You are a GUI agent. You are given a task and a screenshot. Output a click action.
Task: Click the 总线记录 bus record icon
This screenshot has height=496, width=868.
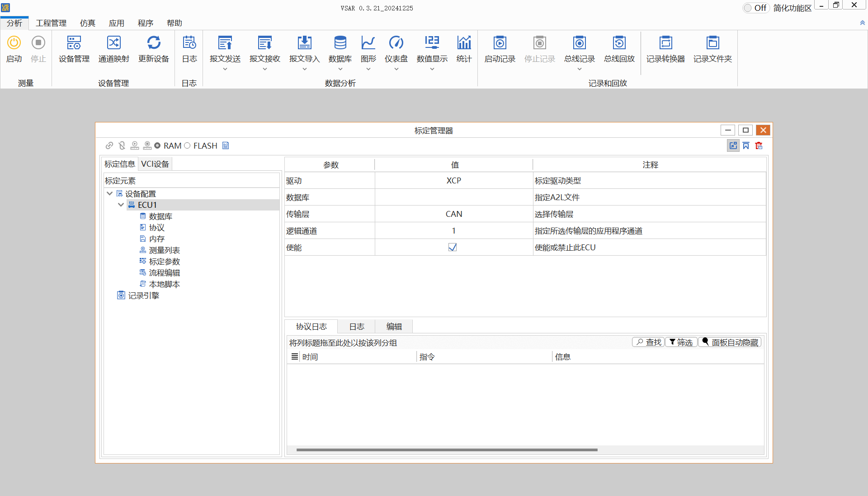click(580, 43)
